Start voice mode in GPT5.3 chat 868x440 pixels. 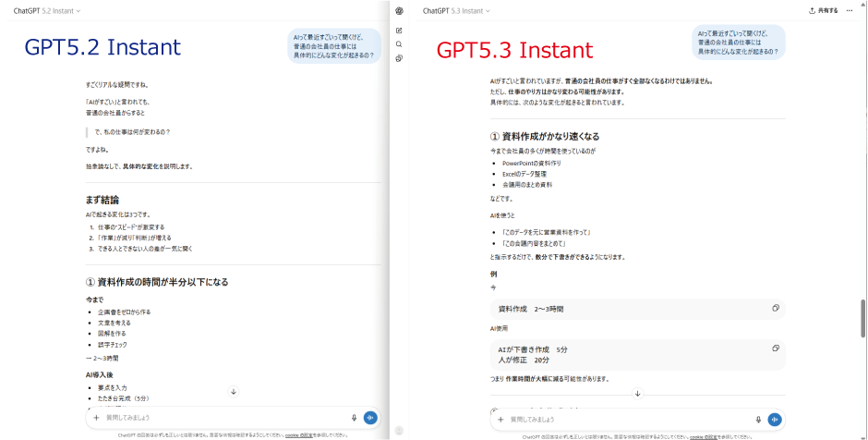pos(774,419)
